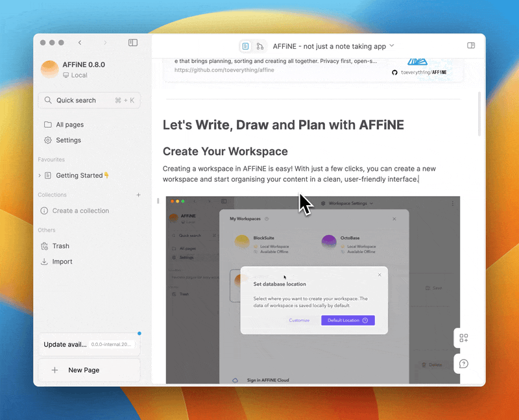519x420 pixels.
Task: Open page title dropdown chevron
Action: click(x=392, y=45)
